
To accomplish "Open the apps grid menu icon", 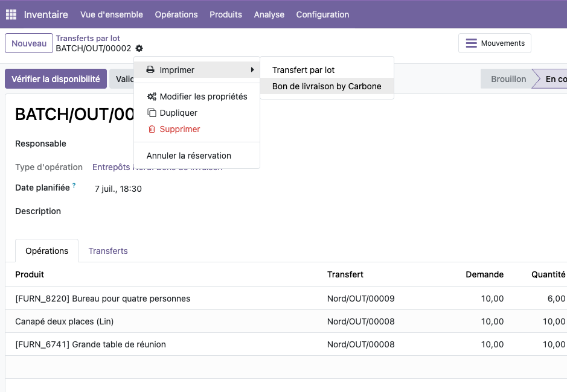I will [11, 14].
